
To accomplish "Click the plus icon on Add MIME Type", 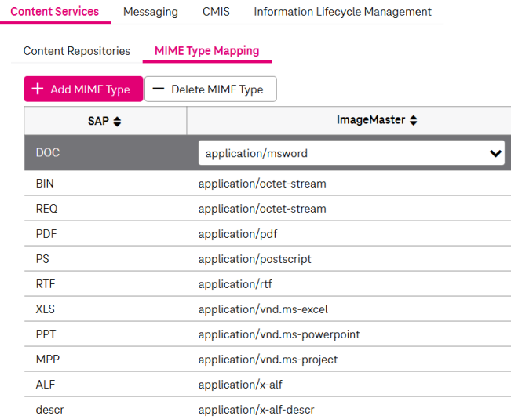I will [38, 89].
